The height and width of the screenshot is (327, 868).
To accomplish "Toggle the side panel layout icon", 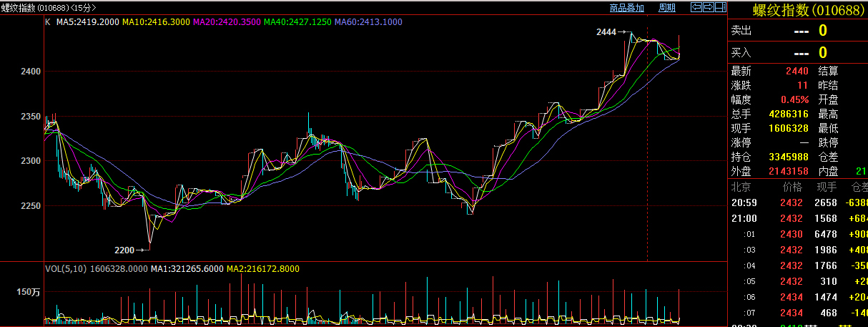I will pyautogui.click(x=719, y=8).
